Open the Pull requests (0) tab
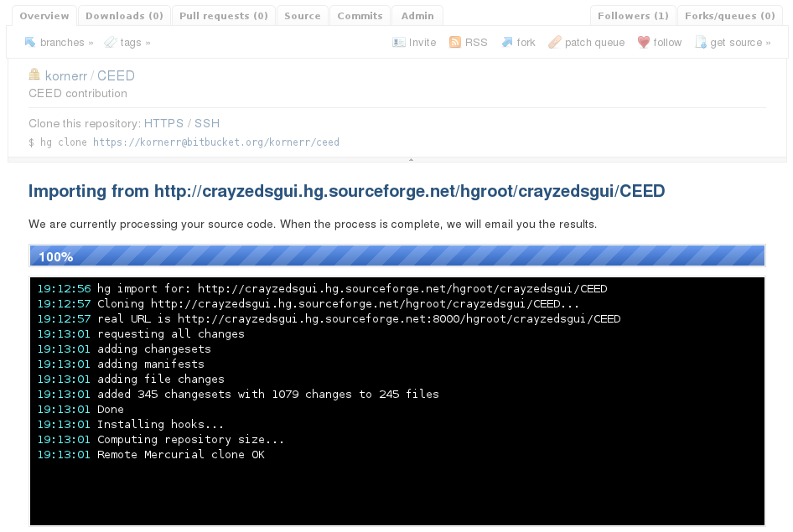This screenshot has height=532, width=793. click(224, 16)
